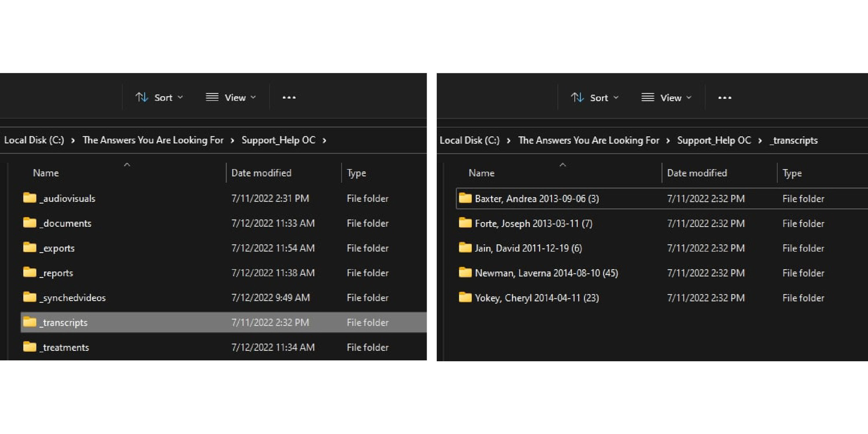
Task: Select the Forte, Joseph 2013-03-11 (7) folder
Action: click(x=533, y=223)
